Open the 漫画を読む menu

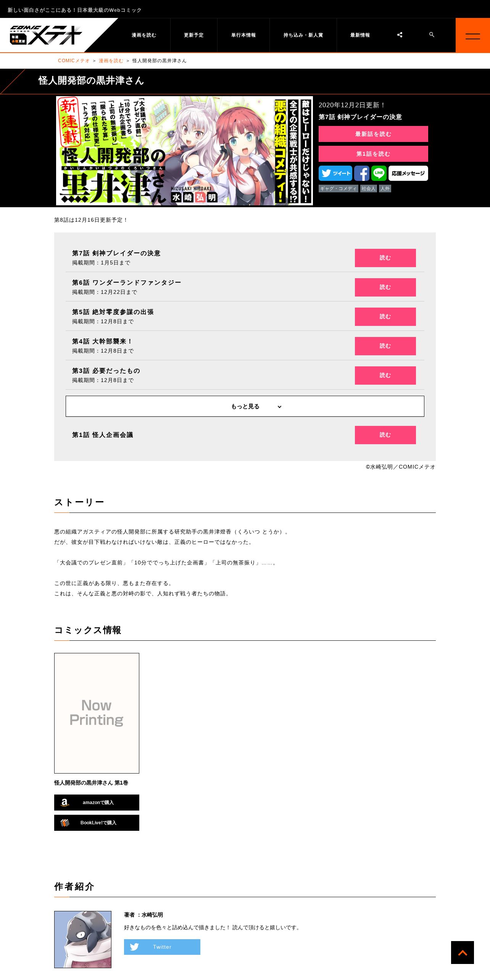(x=144, y=35)
